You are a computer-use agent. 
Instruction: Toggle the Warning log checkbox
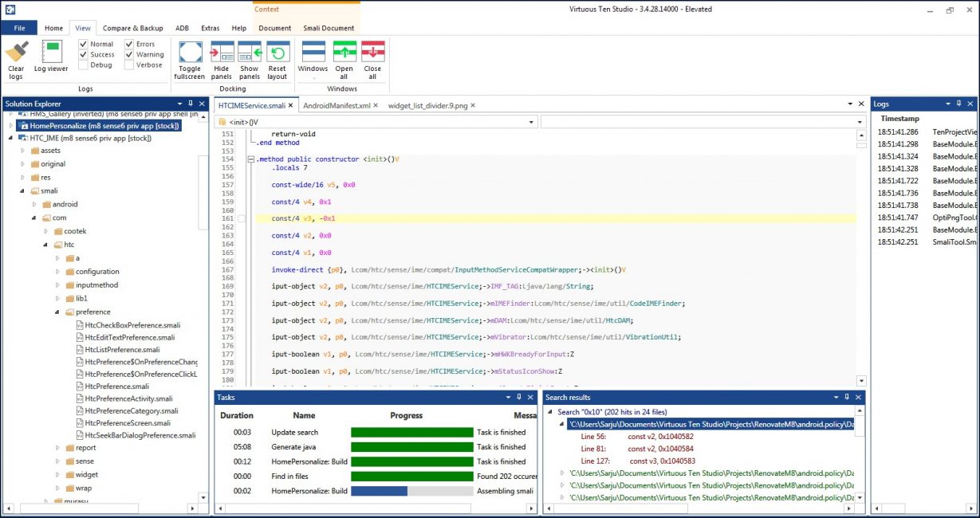[129, 54]
